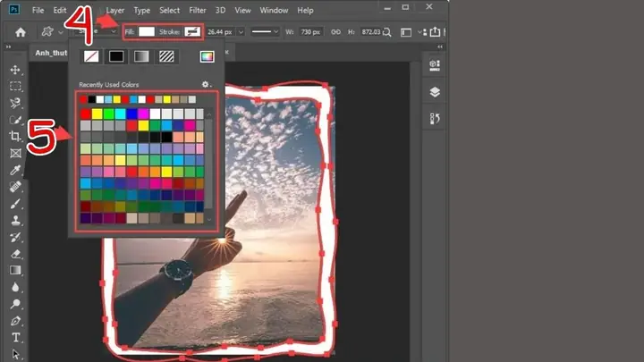Select the Crop tool

tap(15, 136)
